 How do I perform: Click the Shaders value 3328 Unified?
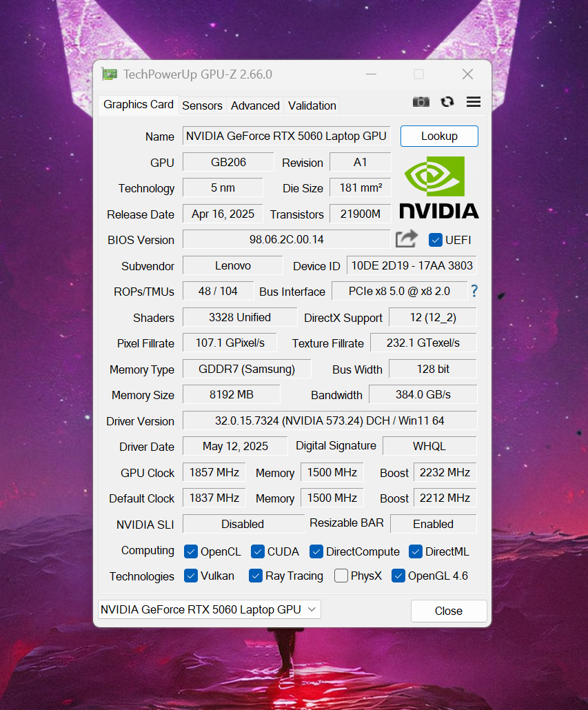coord(239,317)
